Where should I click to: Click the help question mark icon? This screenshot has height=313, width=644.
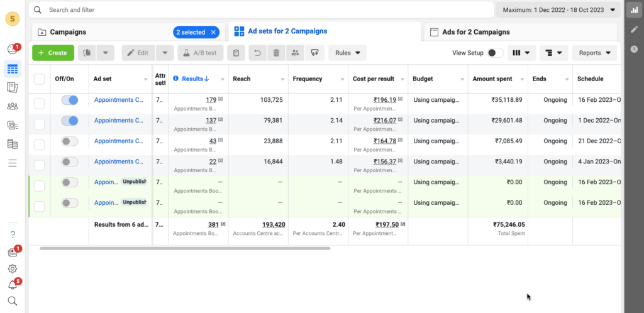(x=12, y=234)
